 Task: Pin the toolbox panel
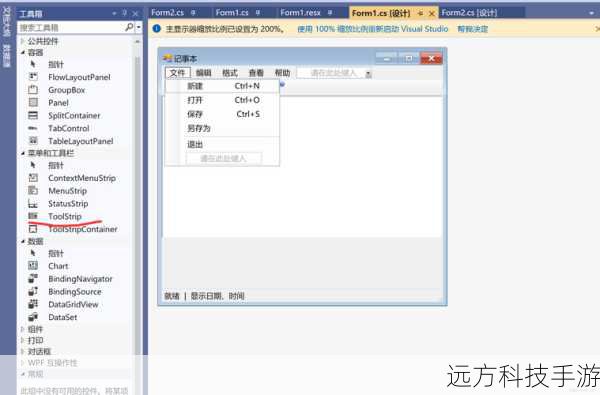click(x=124, y=13)
